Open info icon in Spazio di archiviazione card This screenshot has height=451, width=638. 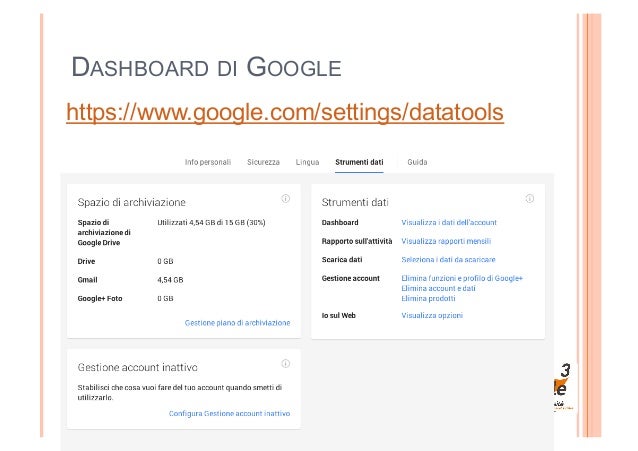click(x=286, y=199)
